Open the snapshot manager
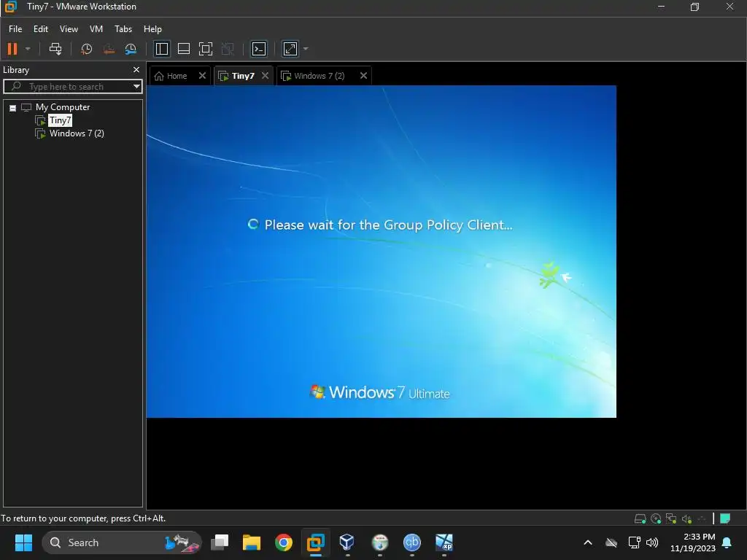The width and height of the screenshot is (747, 560). click(x=131, y=49)
